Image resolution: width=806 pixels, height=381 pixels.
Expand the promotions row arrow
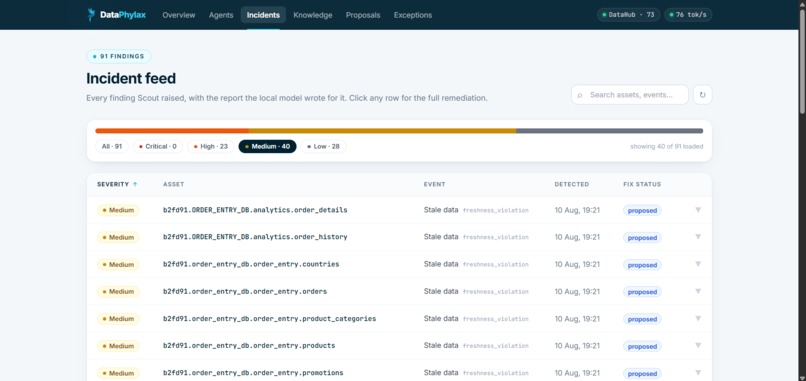point(698,373)
